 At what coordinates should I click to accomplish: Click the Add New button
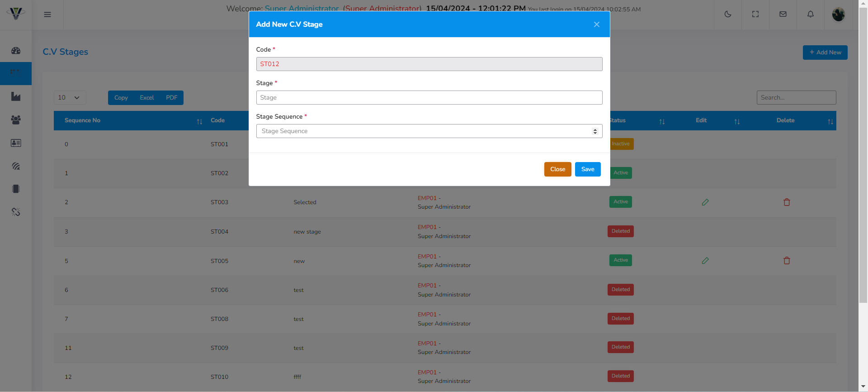tap(825, 53)
